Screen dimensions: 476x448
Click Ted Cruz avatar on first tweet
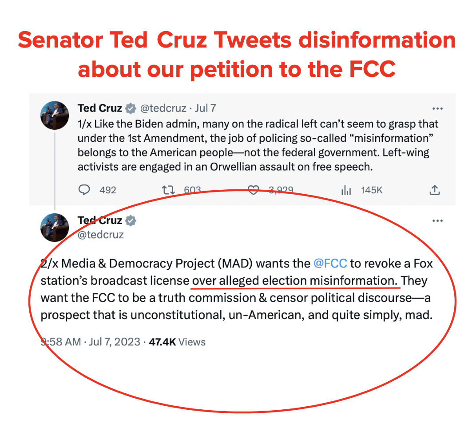click(55, 116)
